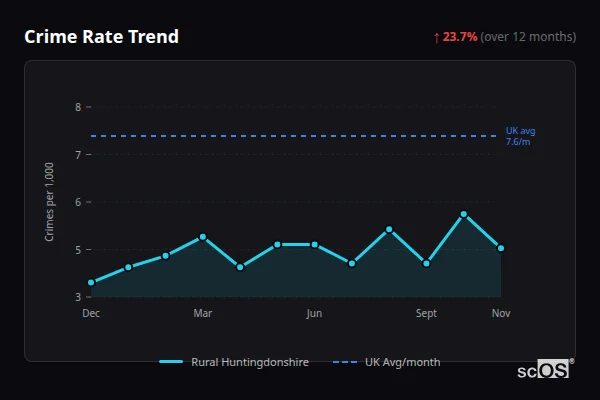600x400 pixels.
Task: Click the 'Mar' x-axis label
Action: (203, 313)
